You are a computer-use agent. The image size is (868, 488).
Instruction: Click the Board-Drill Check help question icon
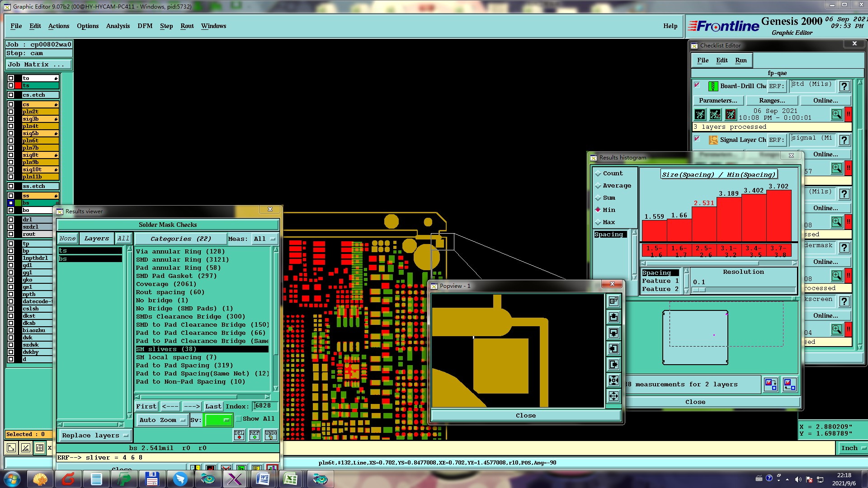pos(844,86)
